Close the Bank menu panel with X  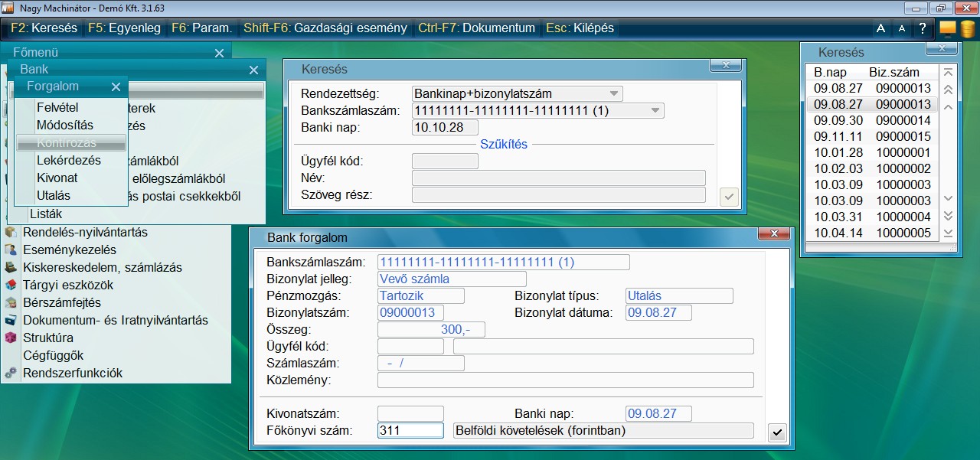[253, 70]
